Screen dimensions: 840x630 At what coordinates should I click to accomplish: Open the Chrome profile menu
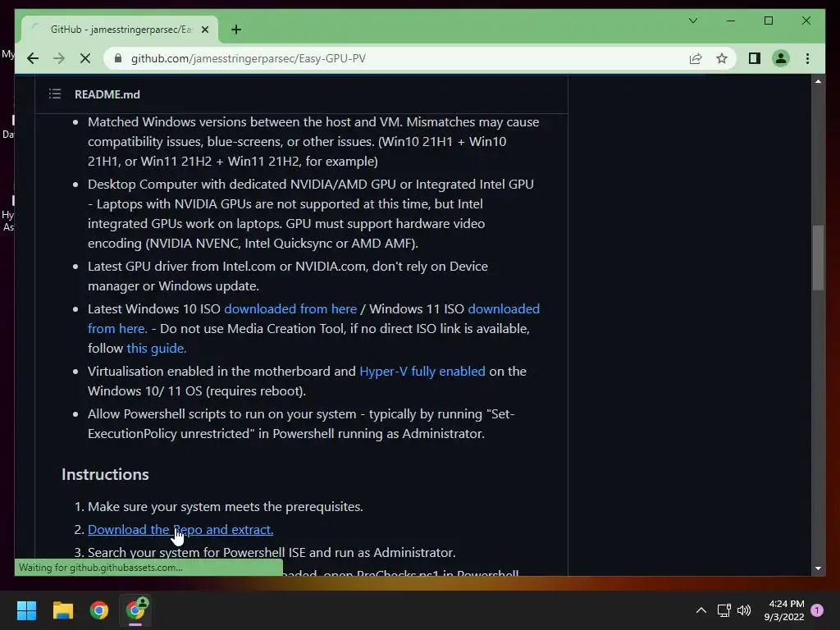[x=781, y=58]
